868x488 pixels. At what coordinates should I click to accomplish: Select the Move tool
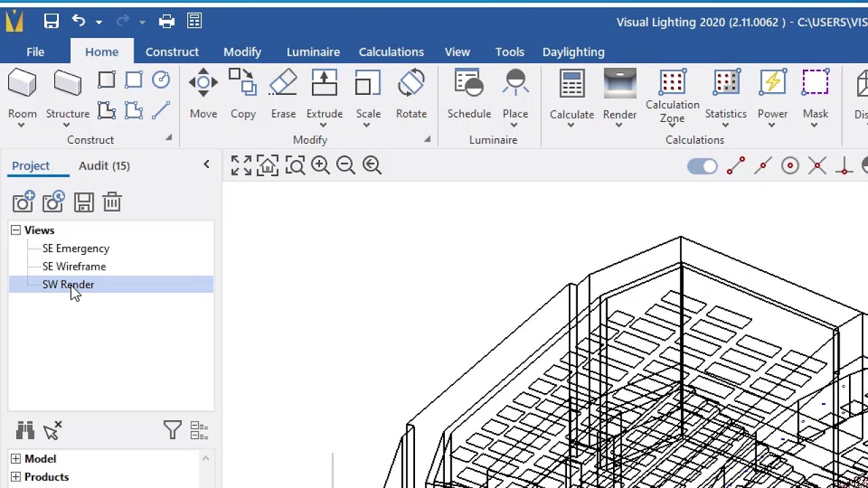(203, 94)
